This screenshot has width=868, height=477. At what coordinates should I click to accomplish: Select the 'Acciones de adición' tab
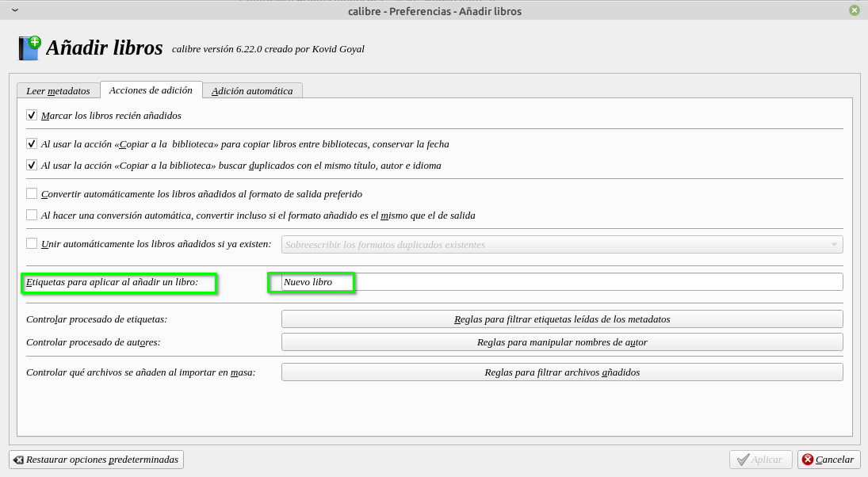click(151, 90)
